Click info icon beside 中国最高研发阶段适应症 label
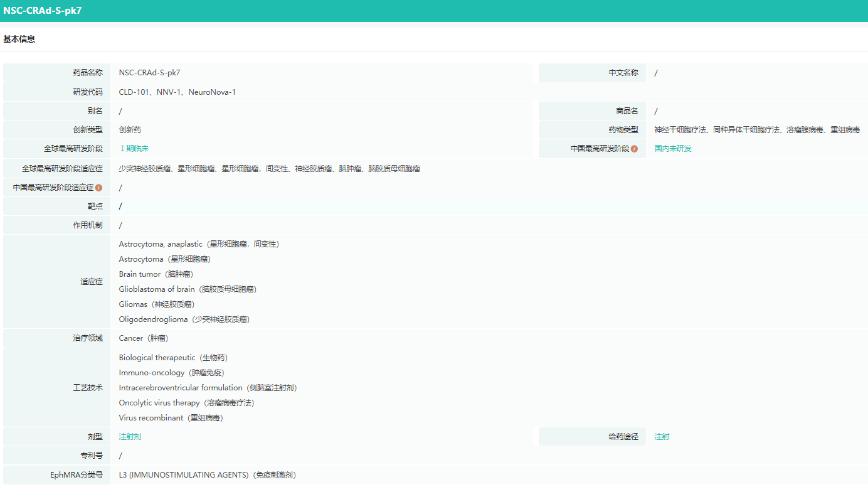 click(98, 188)
